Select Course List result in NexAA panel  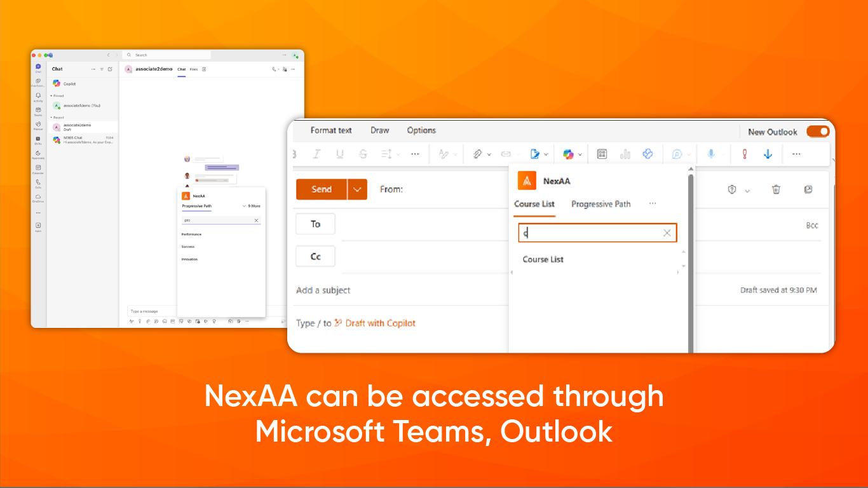point(543,259)
